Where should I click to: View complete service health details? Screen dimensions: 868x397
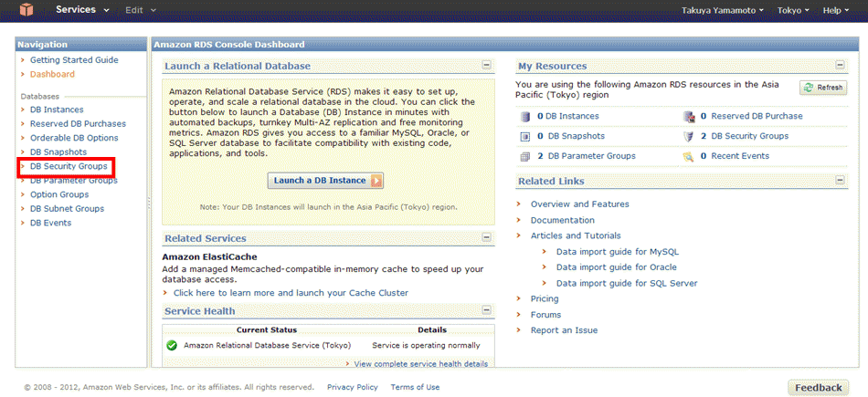coord(420,364)
